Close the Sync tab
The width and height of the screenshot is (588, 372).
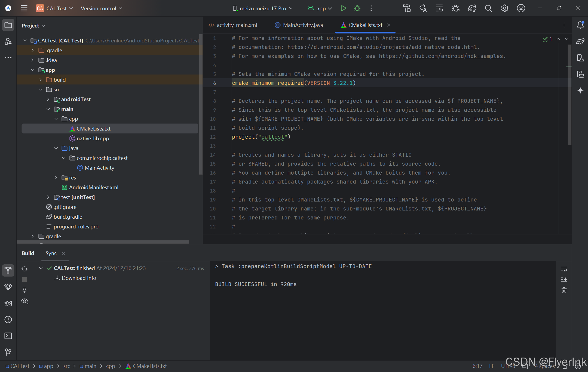pyautogui.click(x=63, y=253)
